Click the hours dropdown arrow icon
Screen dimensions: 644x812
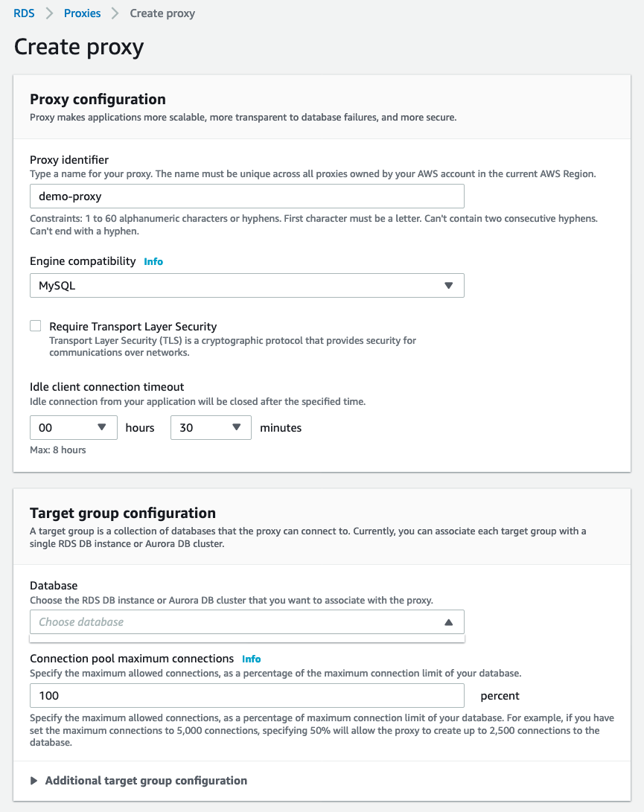tap(102, 427)
